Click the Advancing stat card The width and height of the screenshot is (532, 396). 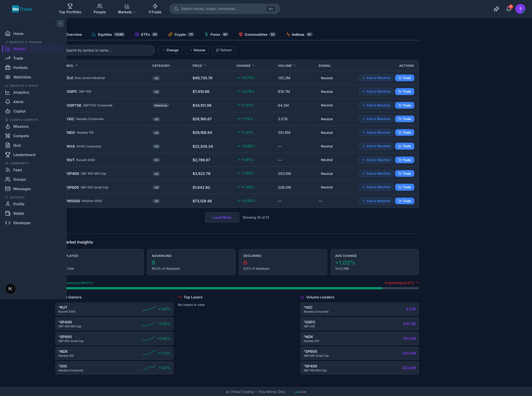tap(191, 262)
